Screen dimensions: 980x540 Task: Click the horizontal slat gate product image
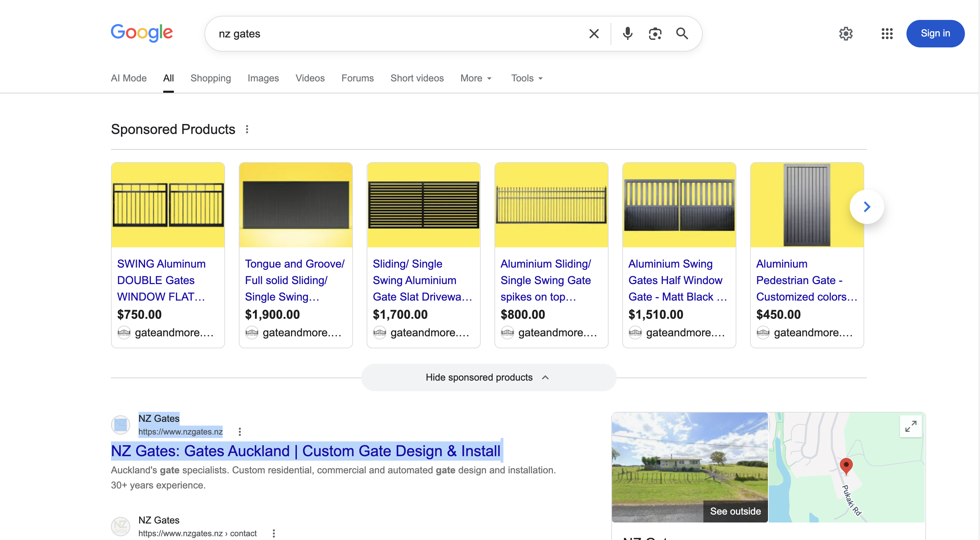click(423, 205)
